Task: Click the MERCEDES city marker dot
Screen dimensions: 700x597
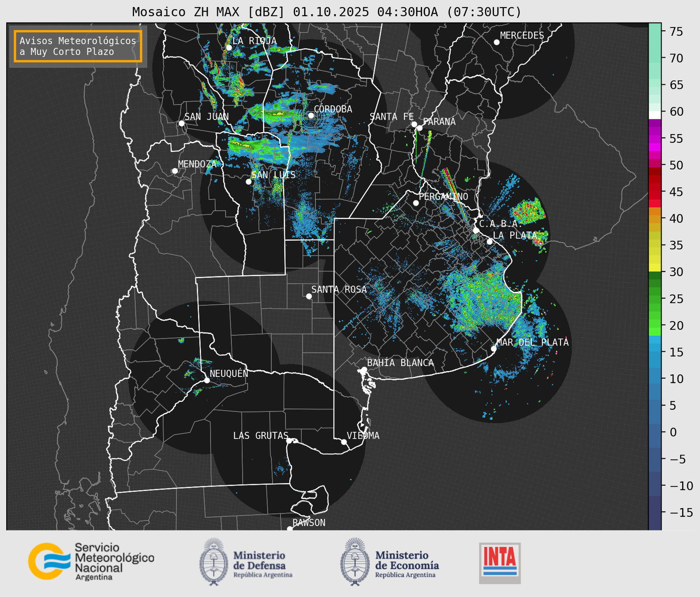Action: [497, 42]
